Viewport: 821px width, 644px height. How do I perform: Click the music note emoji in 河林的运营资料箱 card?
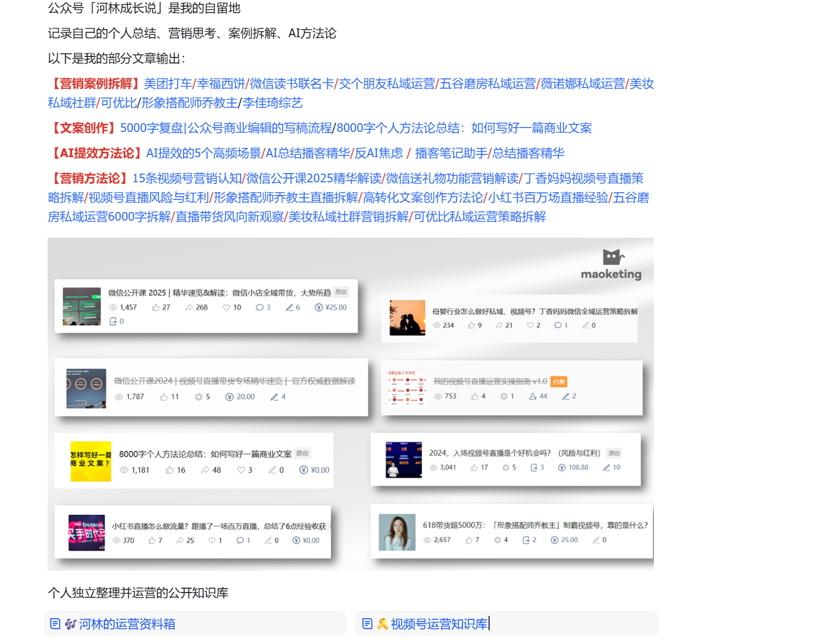(x=70, y=624)
